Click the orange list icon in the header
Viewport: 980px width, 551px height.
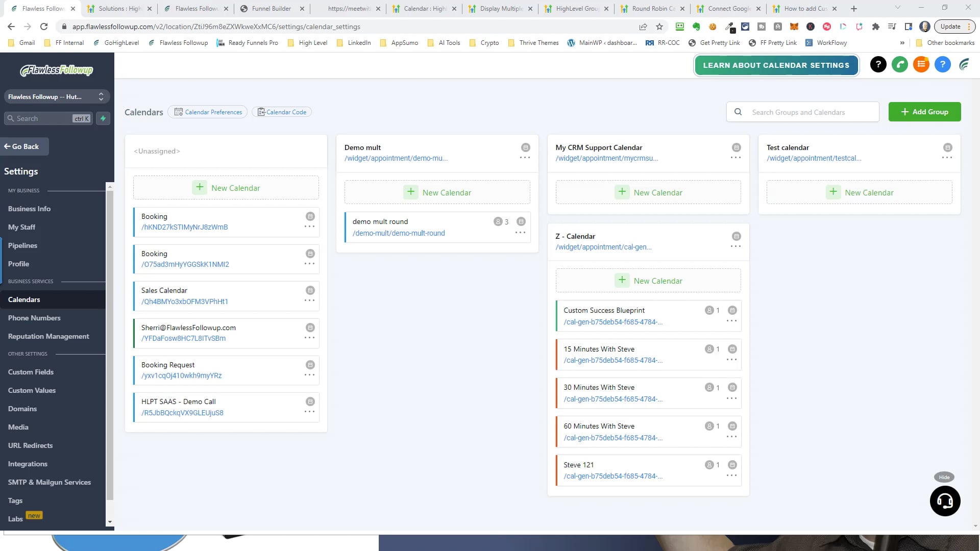[921, 65]
